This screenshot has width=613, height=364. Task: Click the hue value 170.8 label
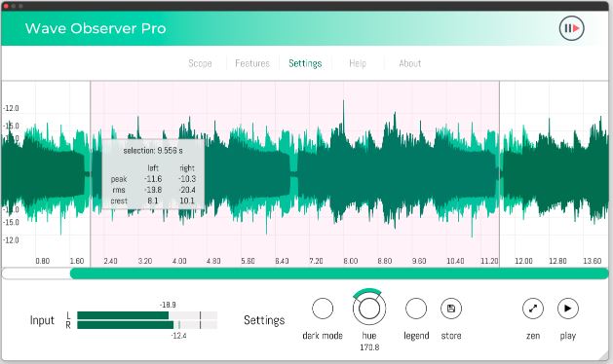tap(369, 347)
